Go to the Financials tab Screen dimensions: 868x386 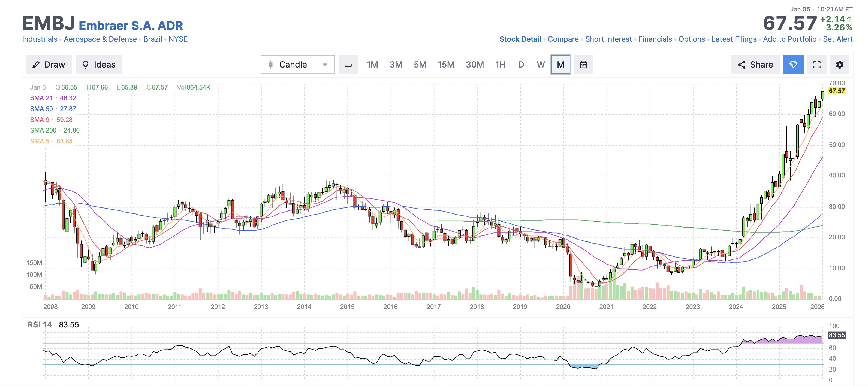pyautogui.click(x=655, y=39)
